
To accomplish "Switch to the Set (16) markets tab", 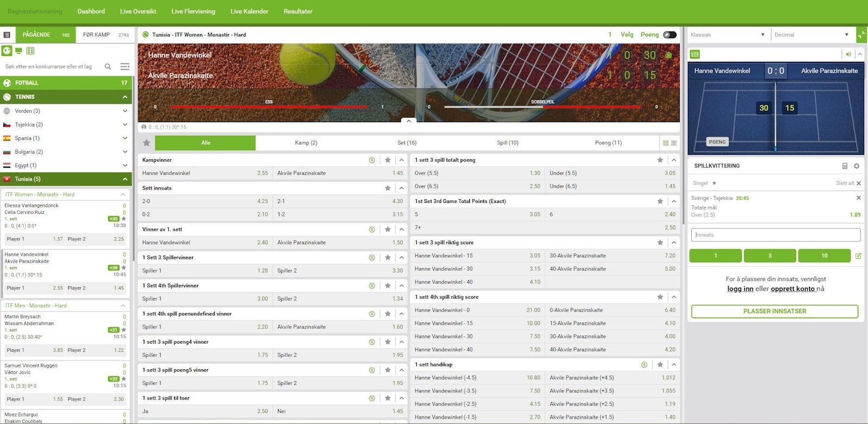I will [x=407, y=143].
